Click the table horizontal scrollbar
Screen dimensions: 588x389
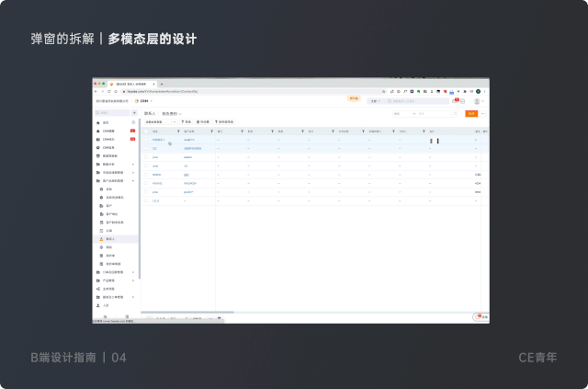pyautogui.click(x=187, y=312)
